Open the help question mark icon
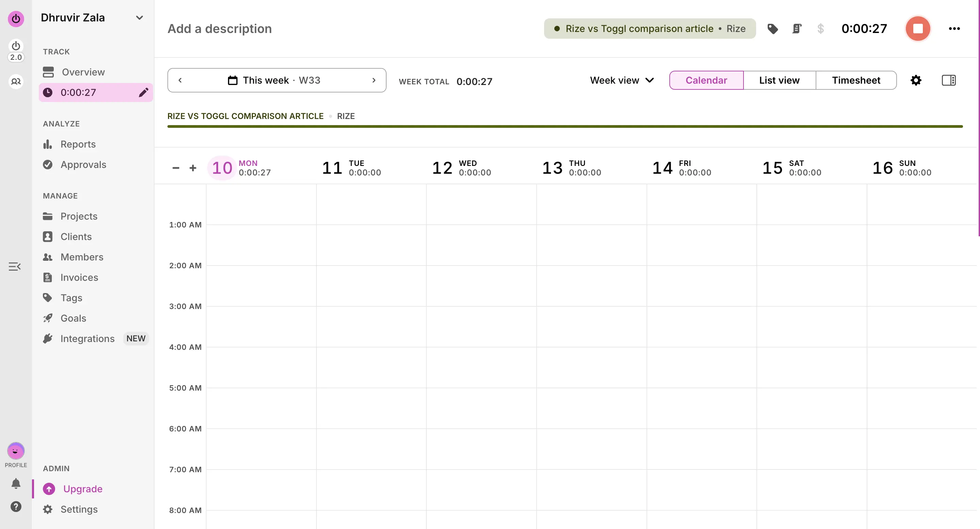This screenshot has height=529, width=980. coord(16,507)
